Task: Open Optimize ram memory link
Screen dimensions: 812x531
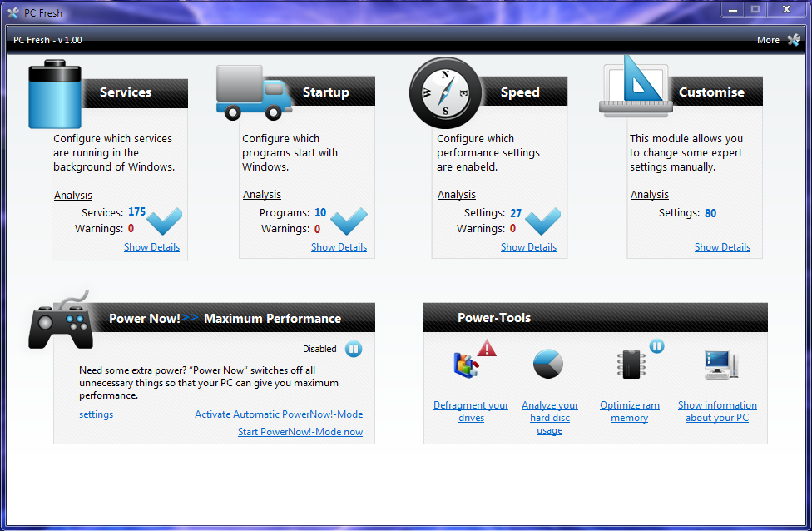Action: [x=630, y=411]
